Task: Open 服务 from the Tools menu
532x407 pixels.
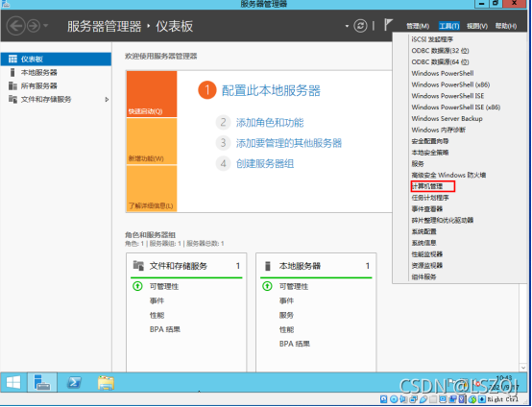Action: click(418, 164)
